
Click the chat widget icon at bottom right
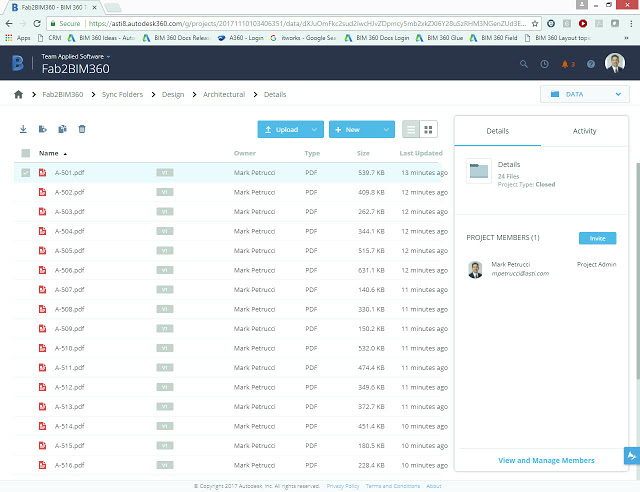click(632, 456)
